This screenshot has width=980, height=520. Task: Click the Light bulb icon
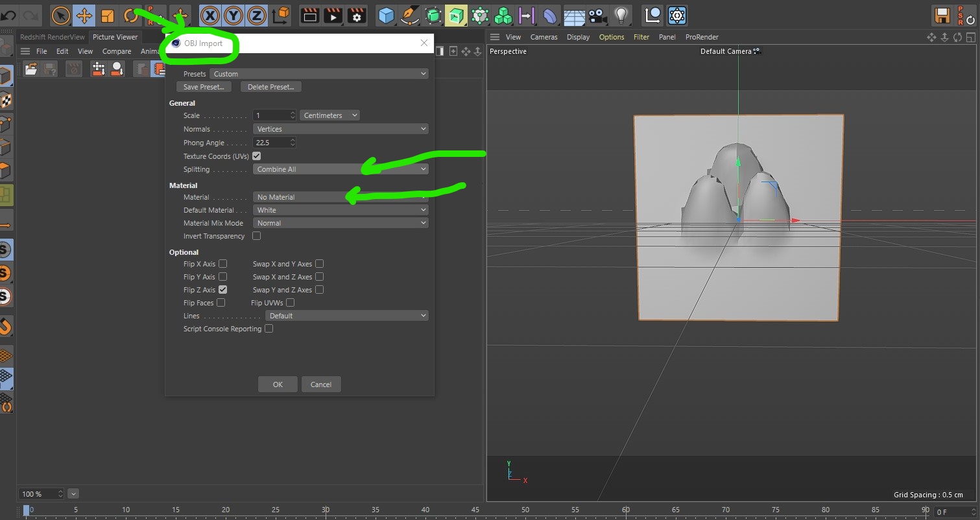click(621, 15)
